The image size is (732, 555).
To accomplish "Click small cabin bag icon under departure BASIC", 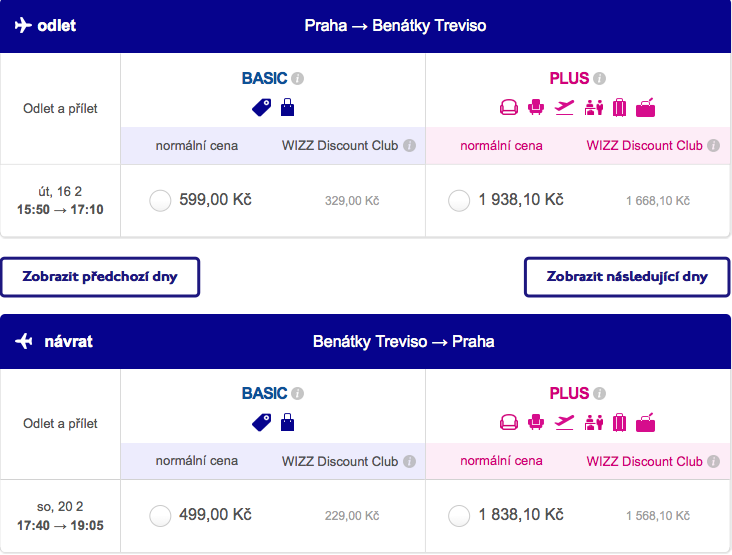I will 288,107.
